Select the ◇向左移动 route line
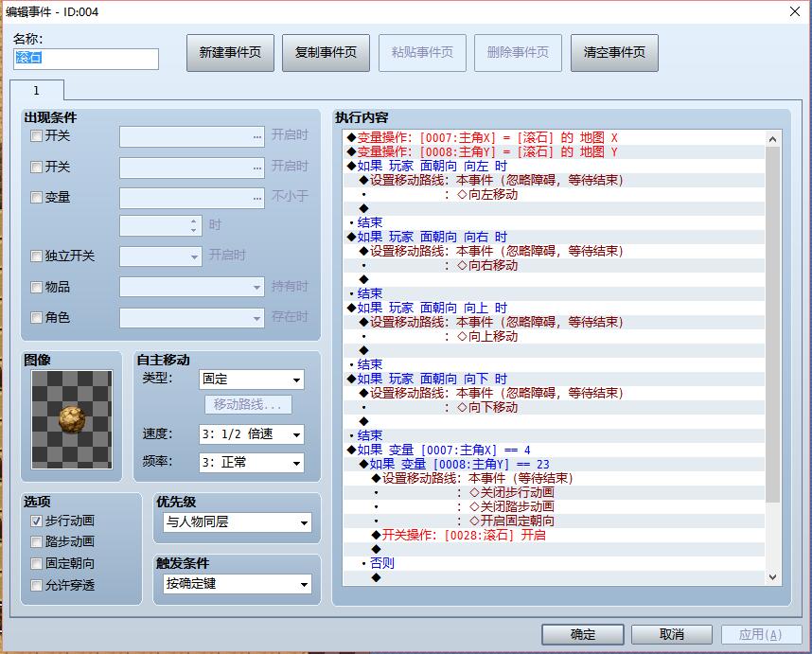The width and height of the screenshot is (812, 654). click(x=554, y=195)
